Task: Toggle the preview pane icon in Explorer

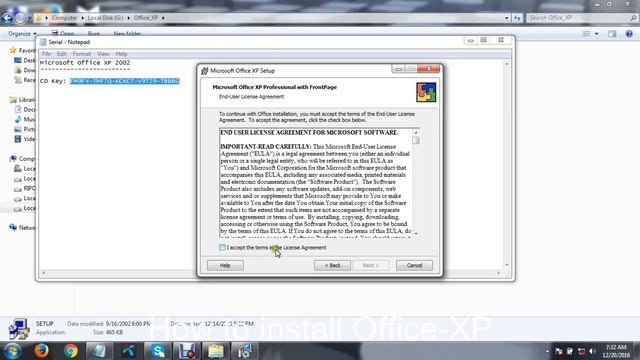Action: pyautogui.click(x=612, y=34)
